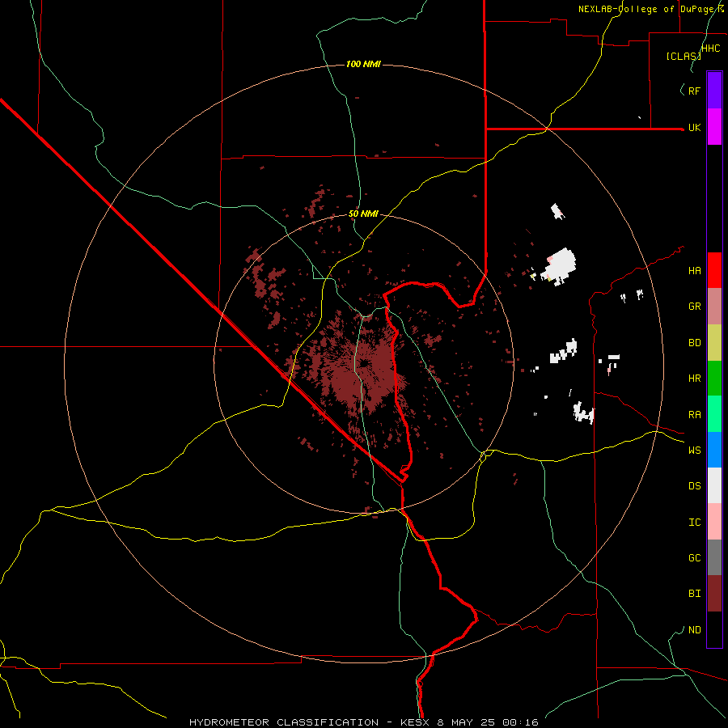Image resolution: width=728 pixels, height=728 pixels.
Task: Click the 100 NMI range ring label
Action: point(363,64)
